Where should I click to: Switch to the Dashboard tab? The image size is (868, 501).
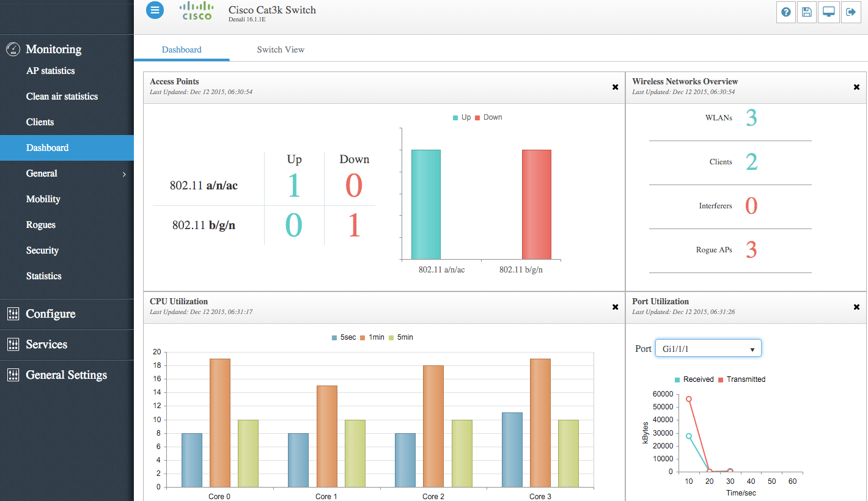click(182, 49)
